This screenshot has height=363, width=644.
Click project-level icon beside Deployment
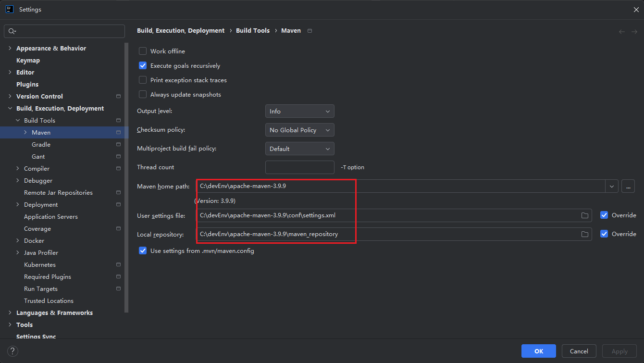[x=118, y=205]
